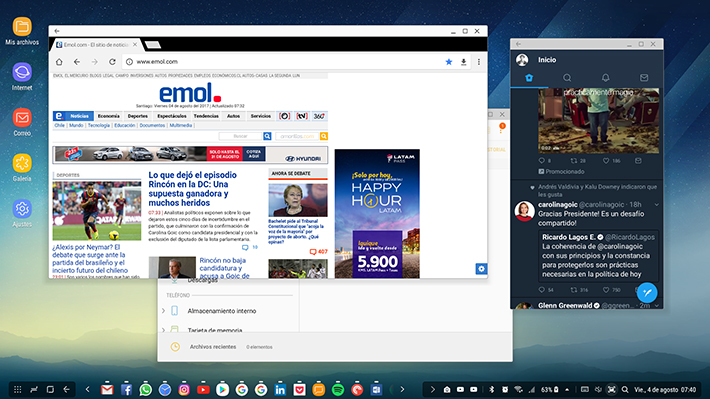This screenshot has height=399, width=710.
Task: Reload the emol.com page
Action: [112, 62]
